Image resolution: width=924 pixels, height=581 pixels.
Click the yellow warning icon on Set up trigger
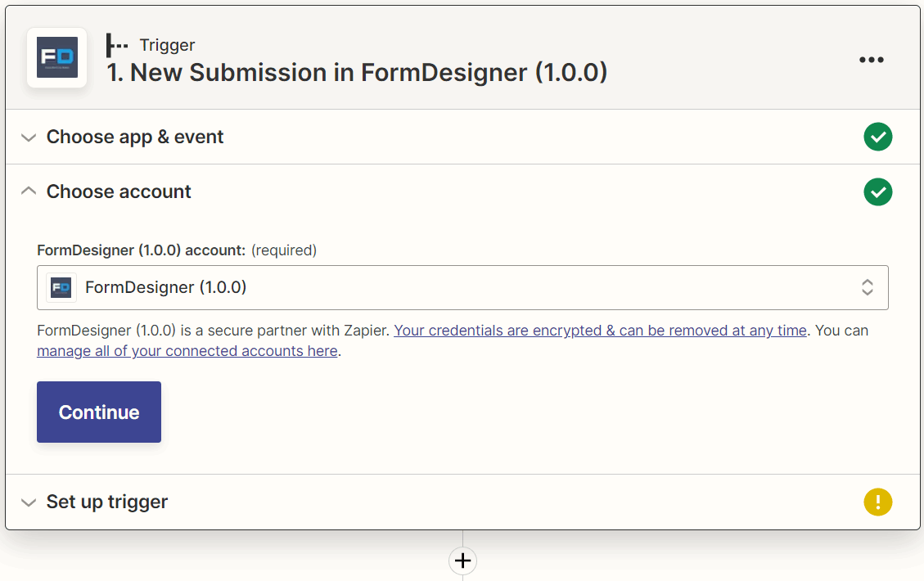click(877, 502)
